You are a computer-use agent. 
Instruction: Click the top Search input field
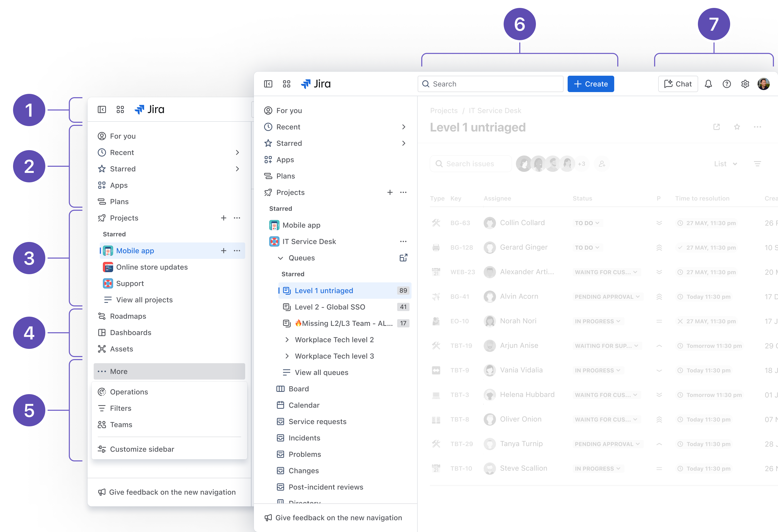click(x=490, y=84)
